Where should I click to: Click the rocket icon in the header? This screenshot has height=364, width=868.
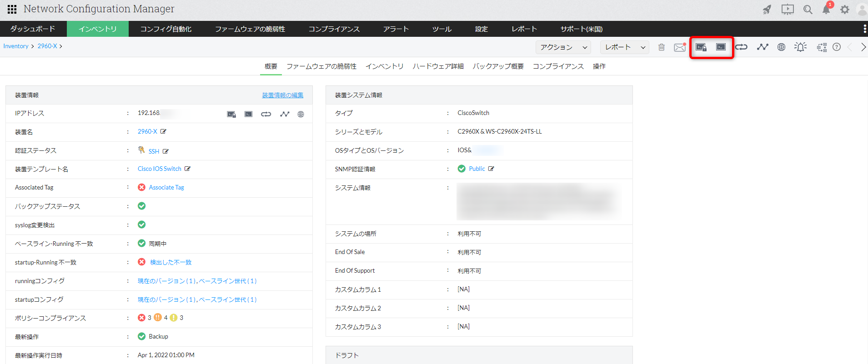tap(767, 10)
